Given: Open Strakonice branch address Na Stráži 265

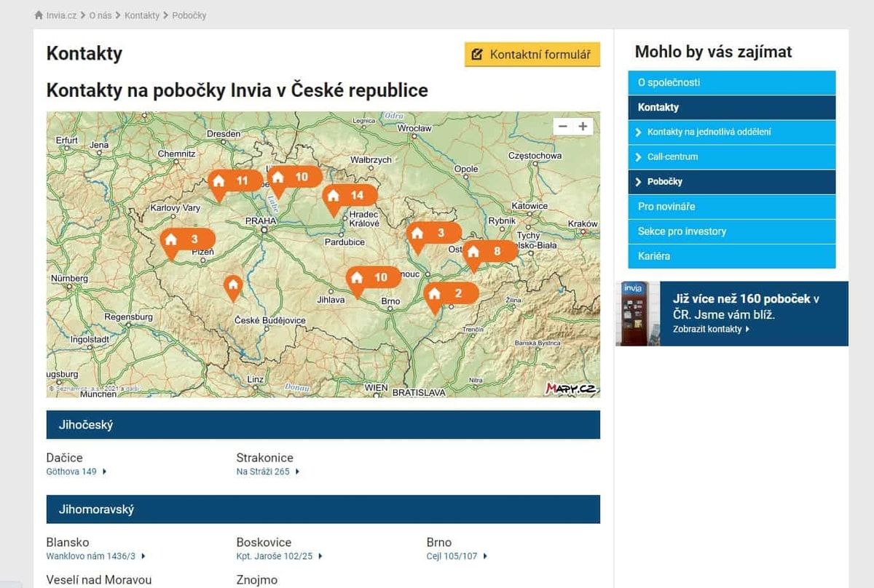Looking at the screenshot, I should tap(267, 472).
